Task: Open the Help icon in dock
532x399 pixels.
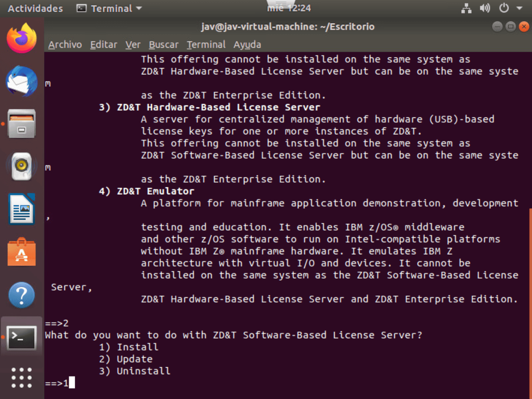Action: point(21,295)
